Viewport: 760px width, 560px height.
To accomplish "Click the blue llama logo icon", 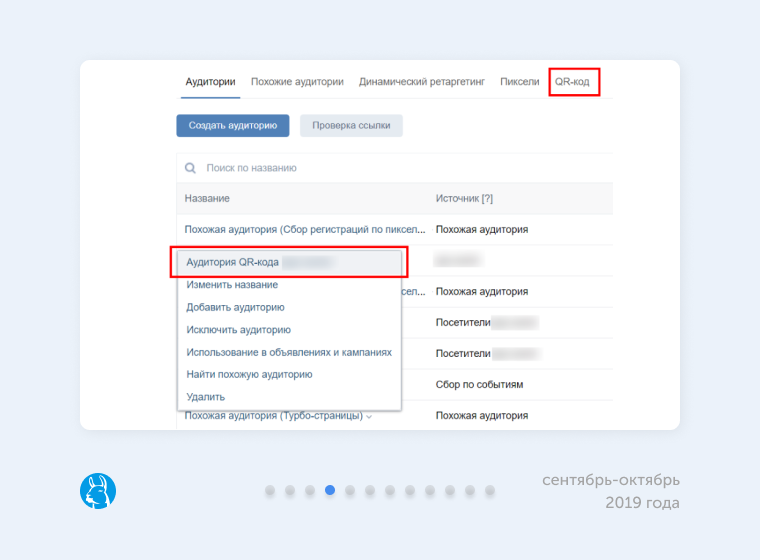I will click(98, 491).
